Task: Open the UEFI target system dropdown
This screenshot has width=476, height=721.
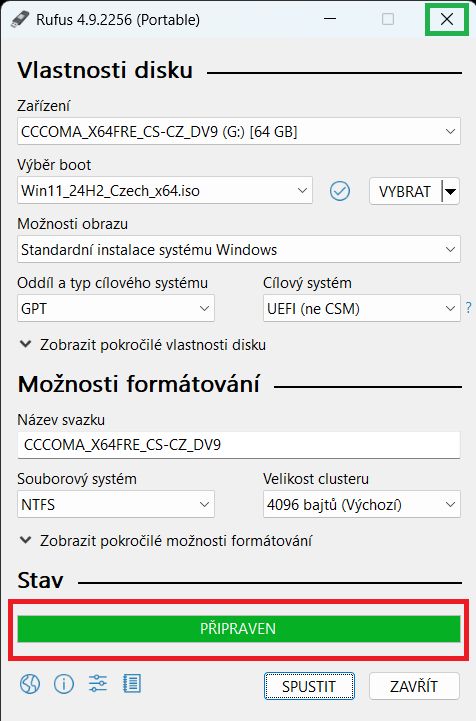Action: tap(361, 308)
